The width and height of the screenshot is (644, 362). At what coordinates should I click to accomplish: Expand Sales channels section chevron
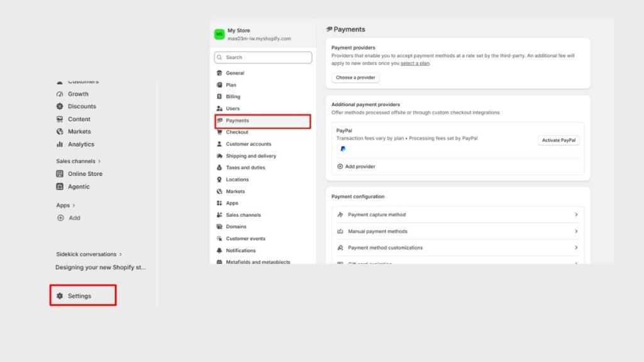[x=99, y=162]
